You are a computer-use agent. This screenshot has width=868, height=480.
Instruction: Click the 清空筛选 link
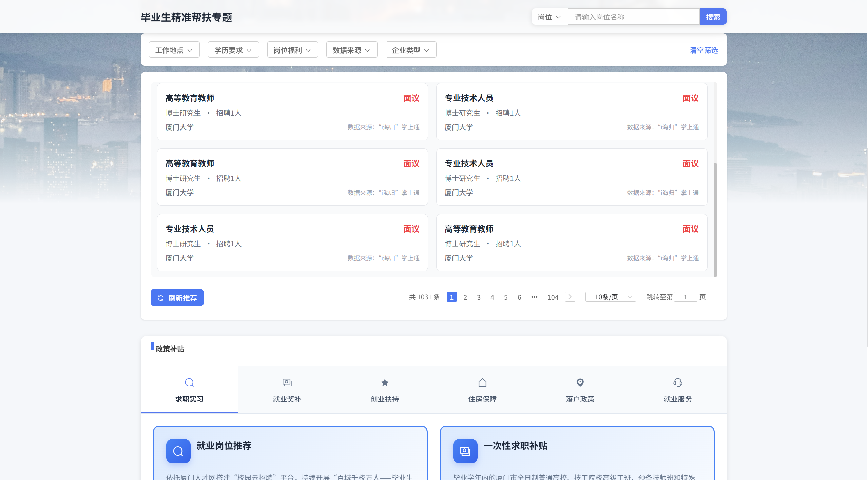704,50
